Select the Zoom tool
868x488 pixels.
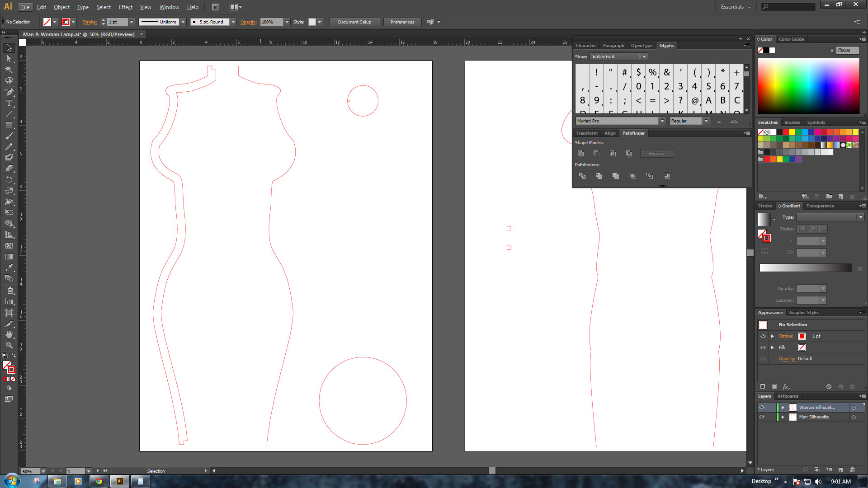click(x=9, y=345)
